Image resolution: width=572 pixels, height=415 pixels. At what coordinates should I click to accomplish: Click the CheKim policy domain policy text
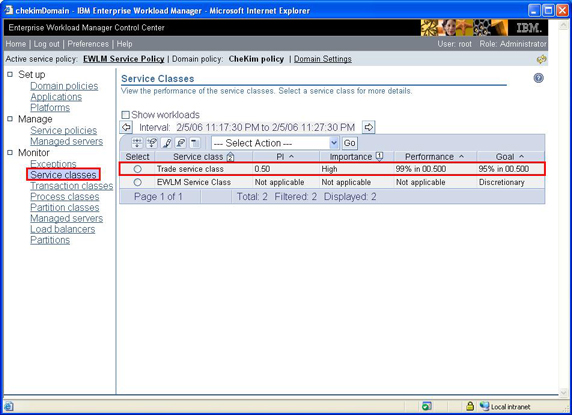(256, 59)
